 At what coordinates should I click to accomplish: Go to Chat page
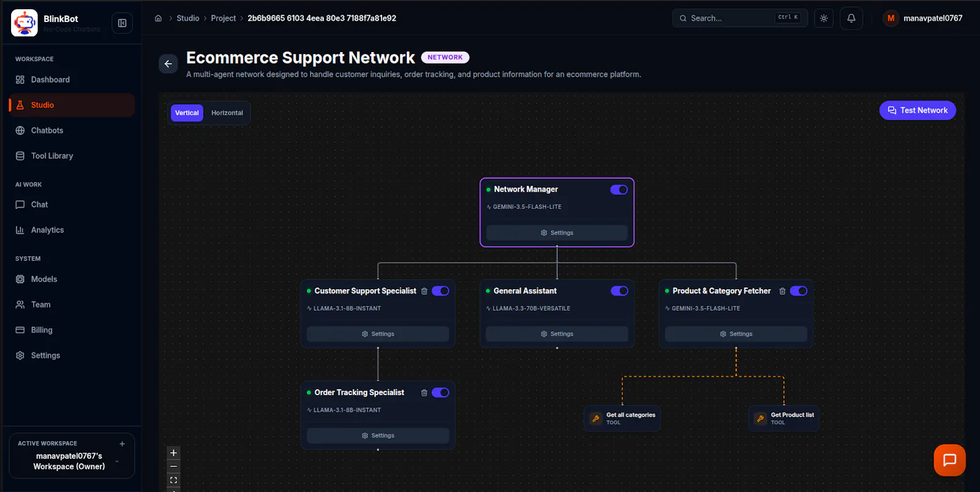[72, 205]
